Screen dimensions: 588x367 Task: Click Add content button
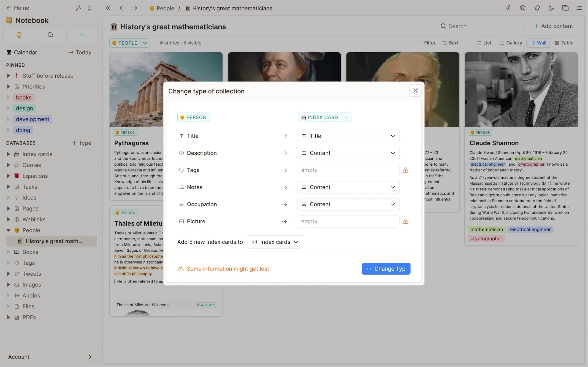coord(553,26)
